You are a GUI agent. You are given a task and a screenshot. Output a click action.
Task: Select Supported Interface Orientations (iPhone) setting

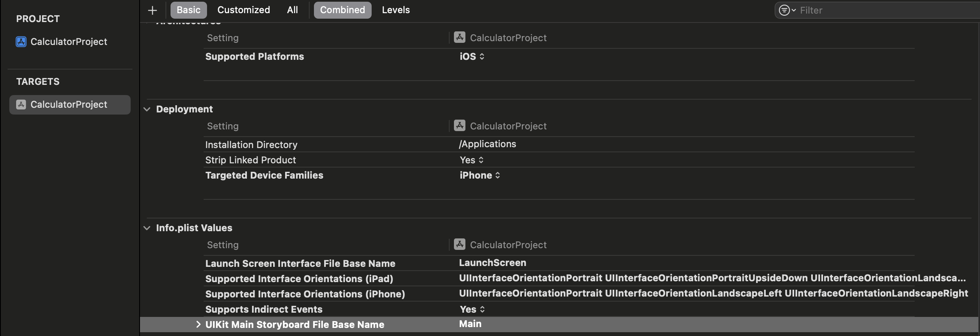pos(305,294)
